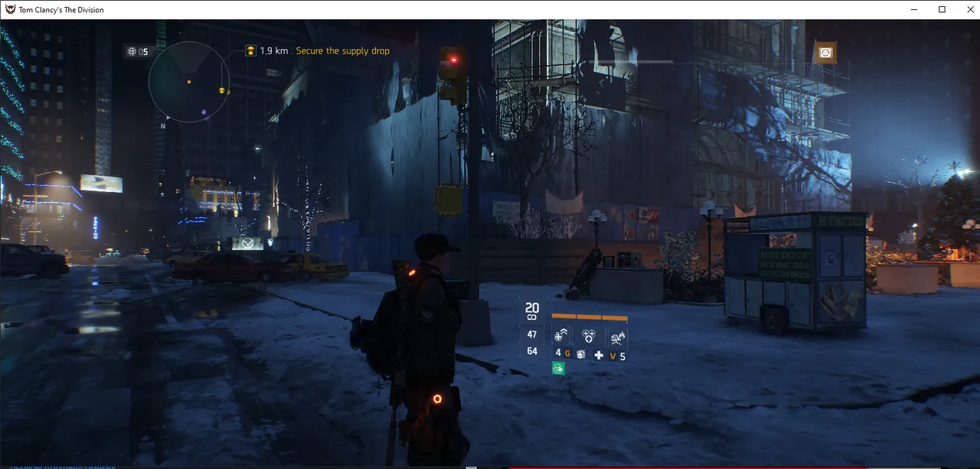This screenshot has height=469, width=980.
Task: Activate the support station skill with three crosses
Action: 589,335
